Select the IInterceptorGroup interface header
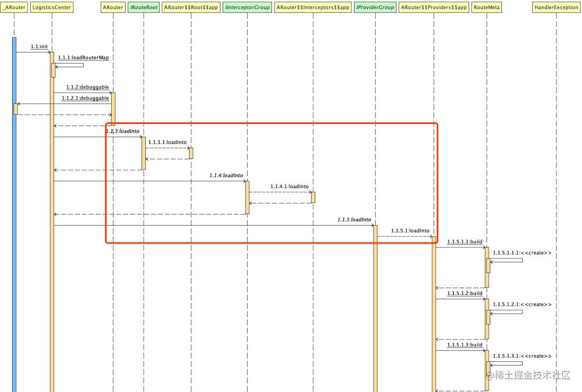 tap(247, 7)
